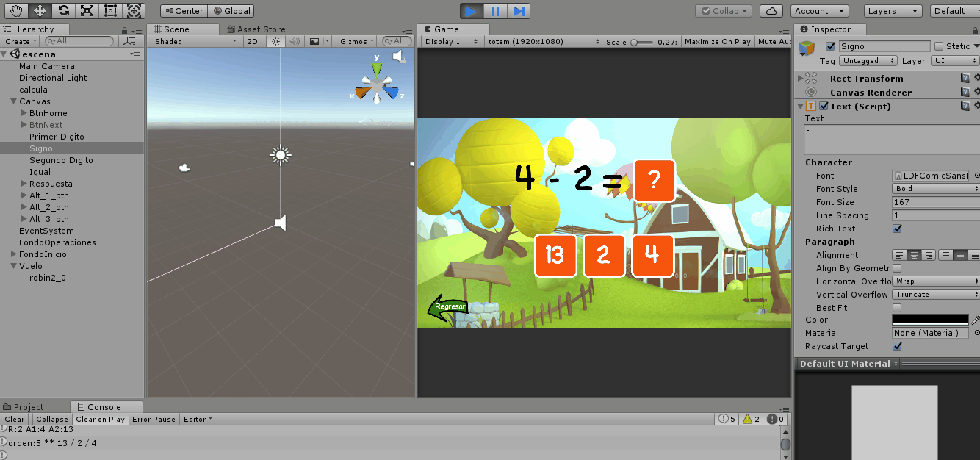Screen dimensions: 980x460
Task: Toggle scene lighting sun icon
Action: pyautogui.click(x=276, y=42)
